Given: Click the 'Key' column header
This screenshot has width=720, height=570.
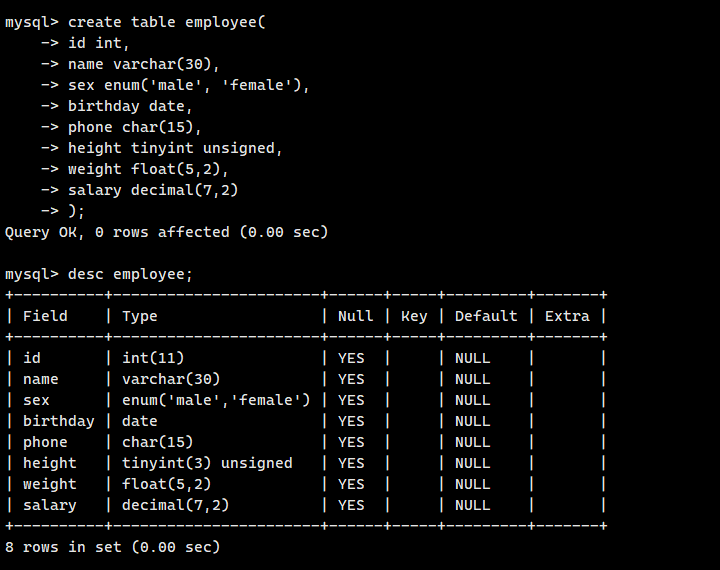Looking at the screenshot, I should pyautogui.click(x=414, y=316).
